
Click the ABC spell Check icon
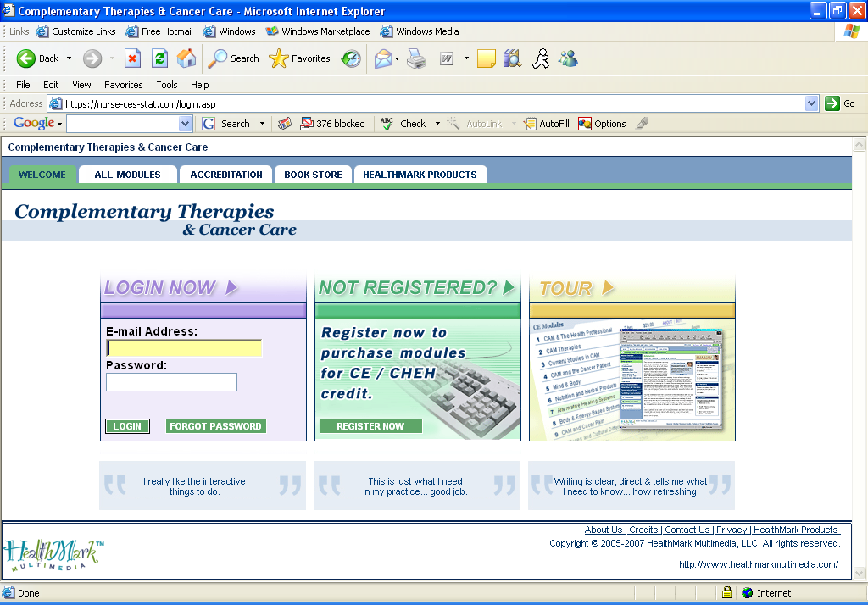coord(387,124)
